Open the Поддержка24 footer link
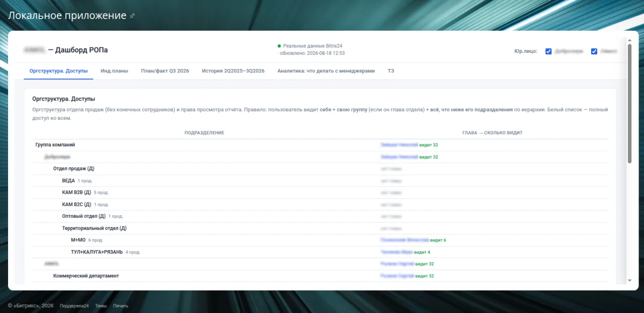The height and width of the screenshot is (313, 644). point(74,305)
